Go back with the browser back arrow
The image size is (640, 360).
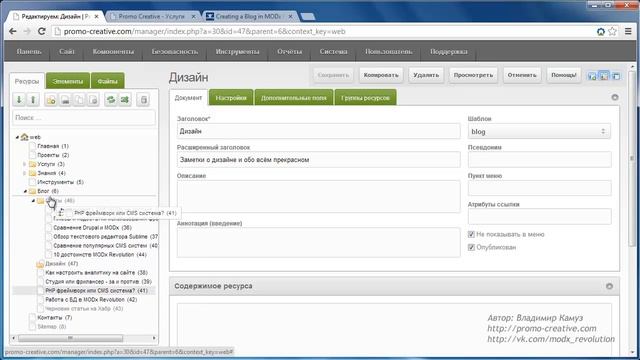[x=13, y=31]
